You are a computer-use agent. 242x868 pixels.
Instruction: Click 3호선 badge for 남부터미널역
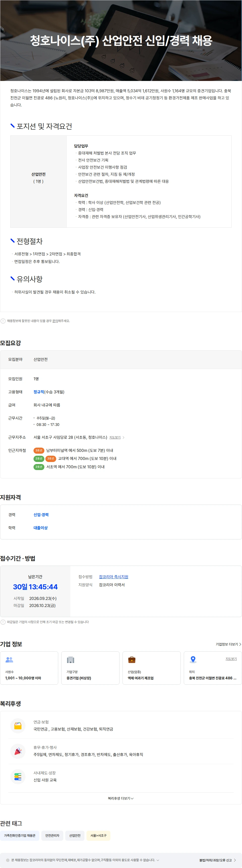coord(39,450)
